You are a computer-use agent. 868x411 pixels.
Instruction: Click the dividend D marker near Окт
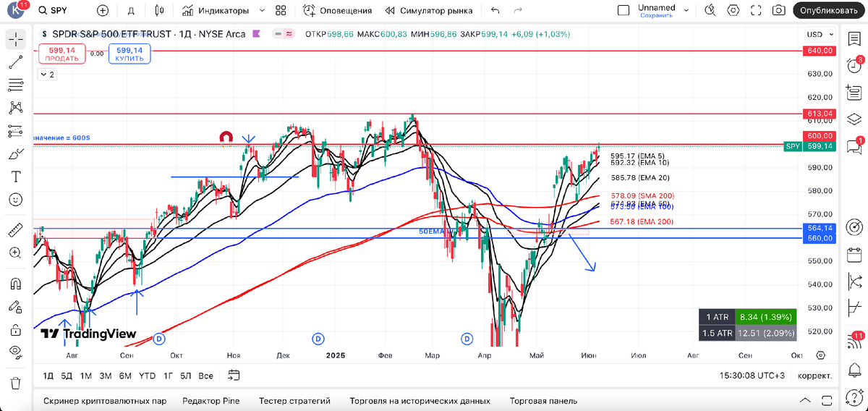click(x=160, y=338)
